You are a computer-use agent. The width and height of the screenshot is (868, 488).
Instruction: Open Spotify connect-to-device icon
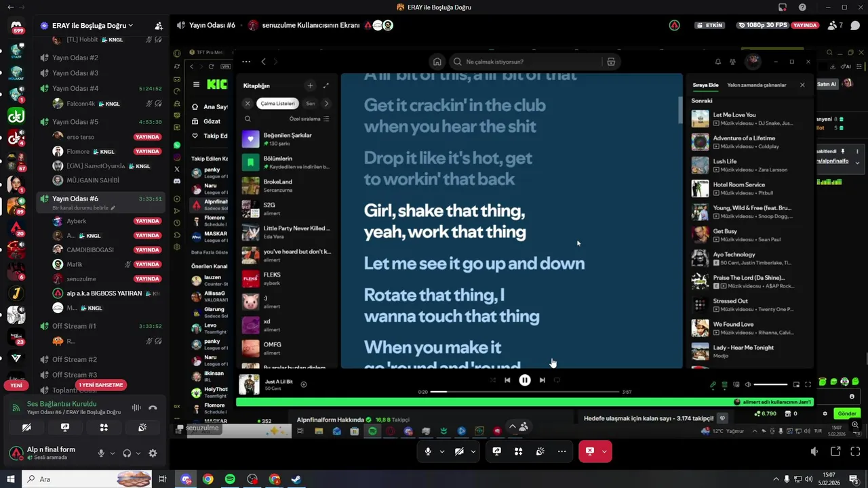click(x=736, y=385)
